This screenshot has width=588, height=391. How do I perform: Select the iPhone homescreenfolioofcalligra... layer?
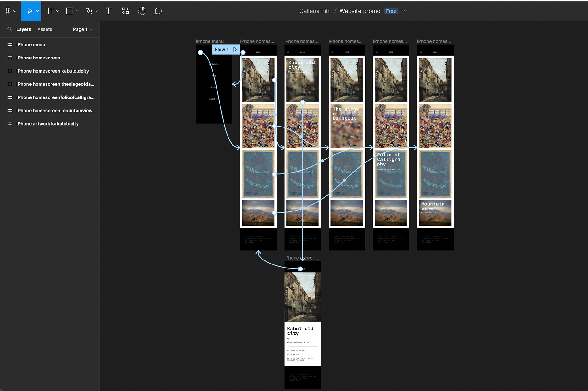click(50, 97)
